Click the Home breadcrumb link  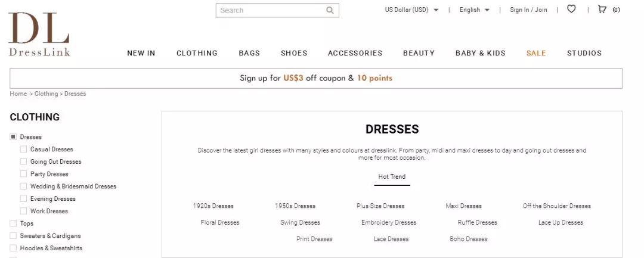pos(18,94)
